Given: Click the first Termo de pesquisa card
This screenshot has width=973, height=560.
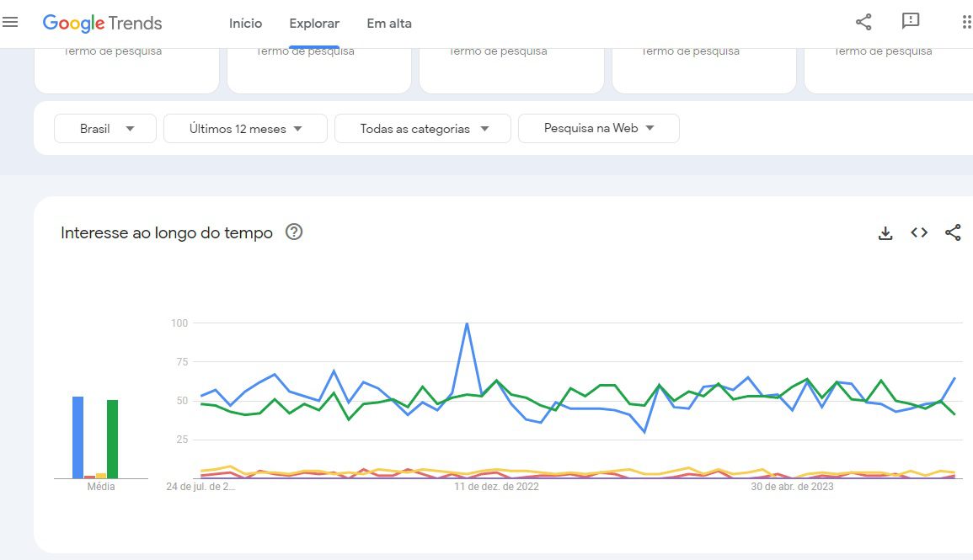Looking at the screenshot, I should [x=126, y=67].
